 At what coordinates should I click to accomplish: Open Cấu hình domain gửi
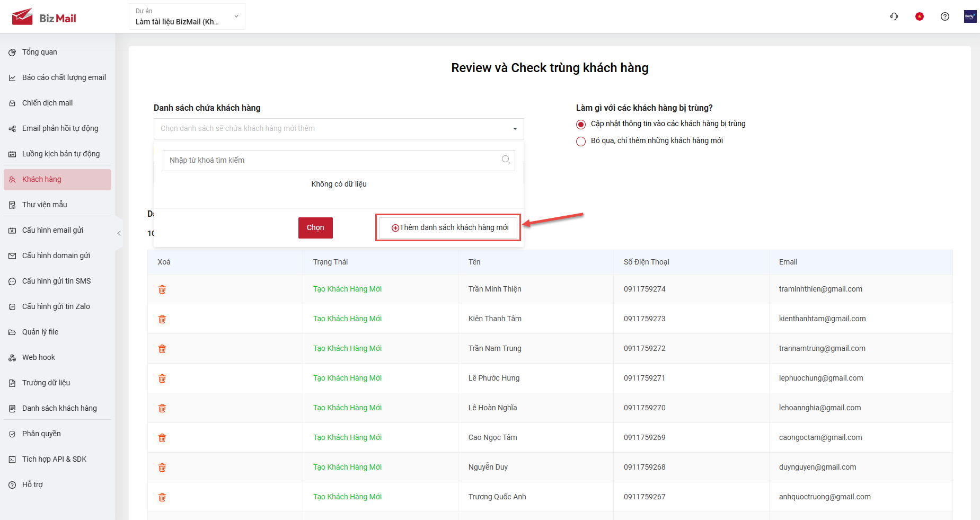57,255
